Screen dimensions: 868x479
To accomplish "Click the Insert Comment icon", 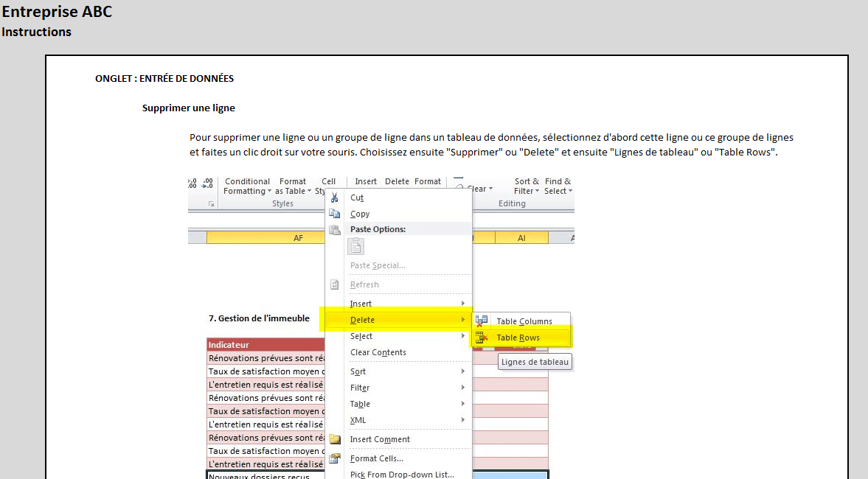I will pyautogui.click(x=335, y=439).
